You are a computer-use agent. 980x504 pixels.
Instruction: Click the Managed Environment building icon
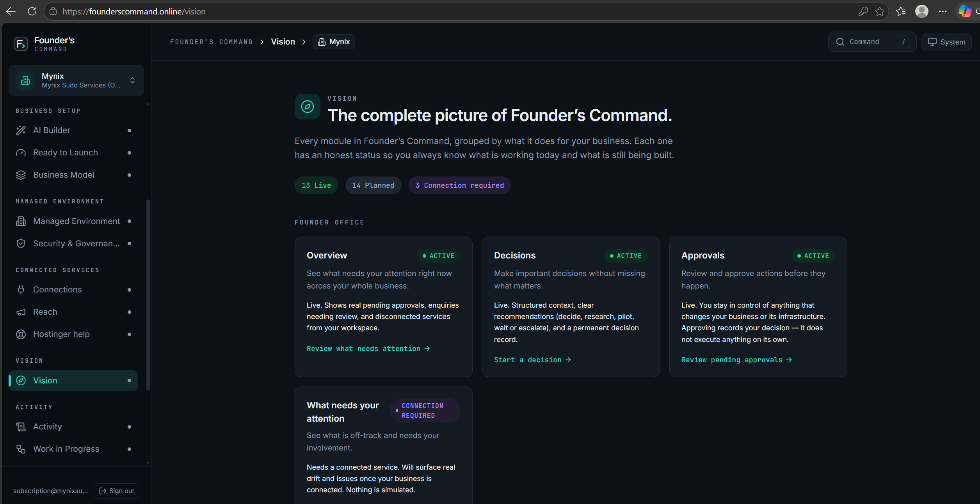pos(21,221)
